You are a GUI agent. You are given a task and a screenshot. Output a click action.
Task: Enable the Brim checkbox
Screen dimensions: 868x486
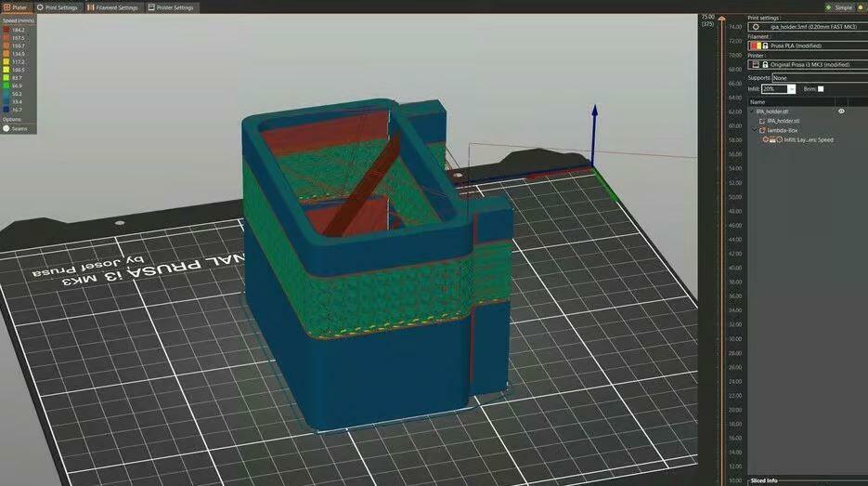[x=821, y=88]
